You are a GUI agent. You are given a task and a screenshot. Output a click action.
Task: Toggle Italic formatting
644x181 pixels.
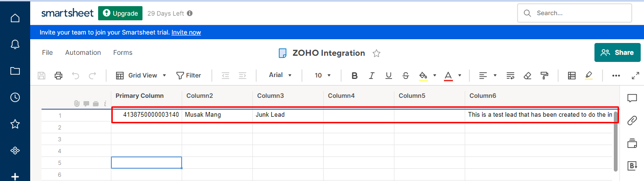point(372,75)
